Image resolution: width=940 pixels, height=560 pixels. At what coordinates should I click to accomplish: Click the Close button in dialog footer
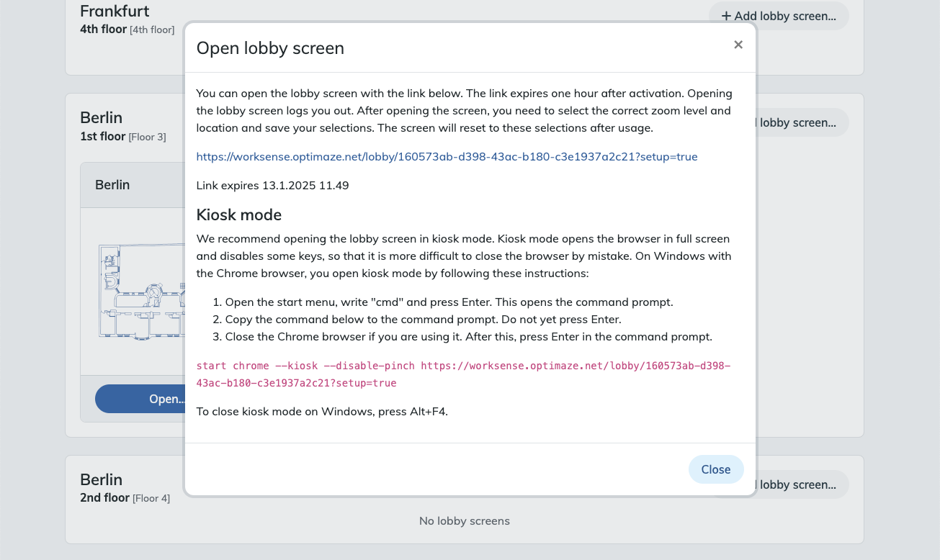click(715, 469)
